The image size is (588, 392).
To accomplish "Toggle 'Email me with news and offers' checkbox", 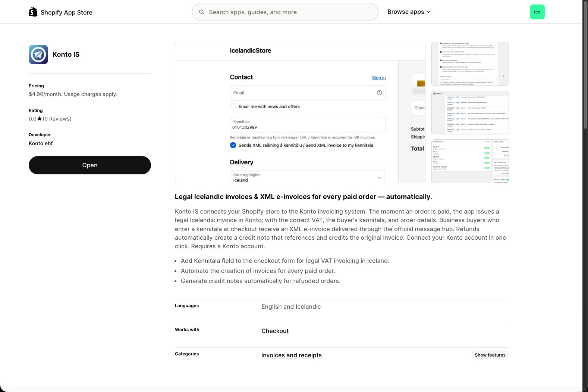I will click(x=233, y=106).
